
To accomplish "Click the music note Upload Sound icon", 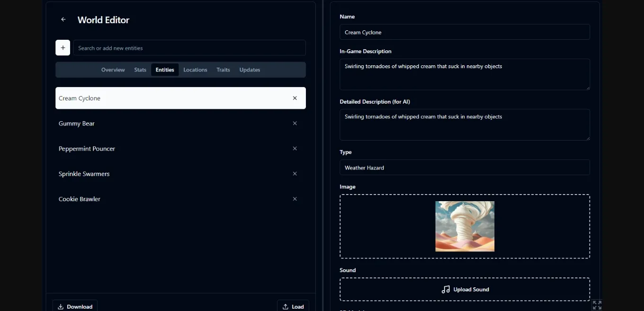I will pyautogui.click(x=445, y=289).
